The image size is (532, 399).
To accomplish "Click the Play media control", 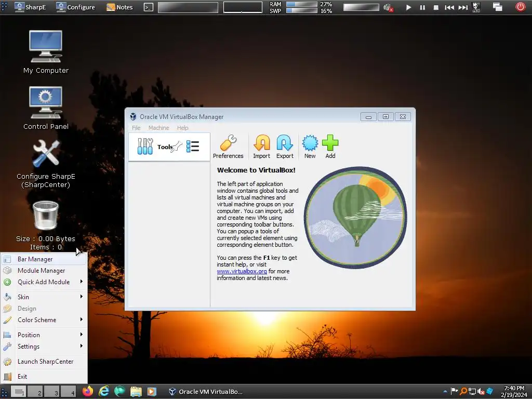I will coord(408,7).
